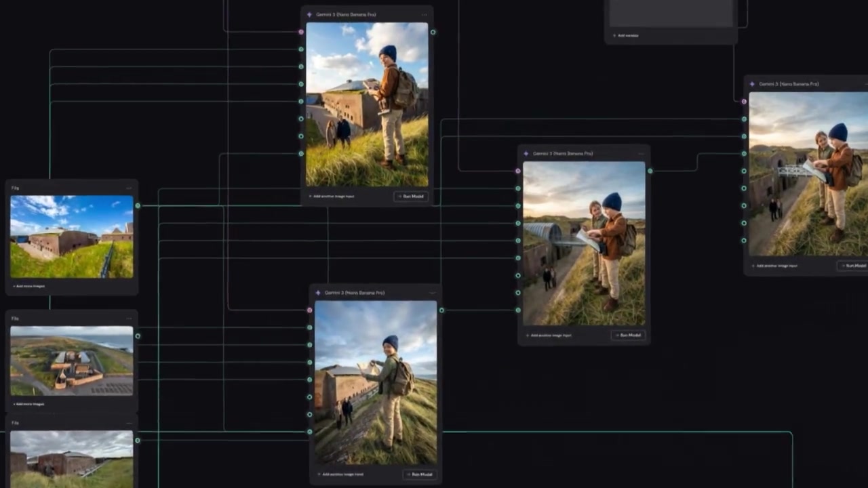The width and height of the screenshot is (868, 488).
Task: Click last green image port on sunny lone-boy node
Action: [x=301, y=154]
